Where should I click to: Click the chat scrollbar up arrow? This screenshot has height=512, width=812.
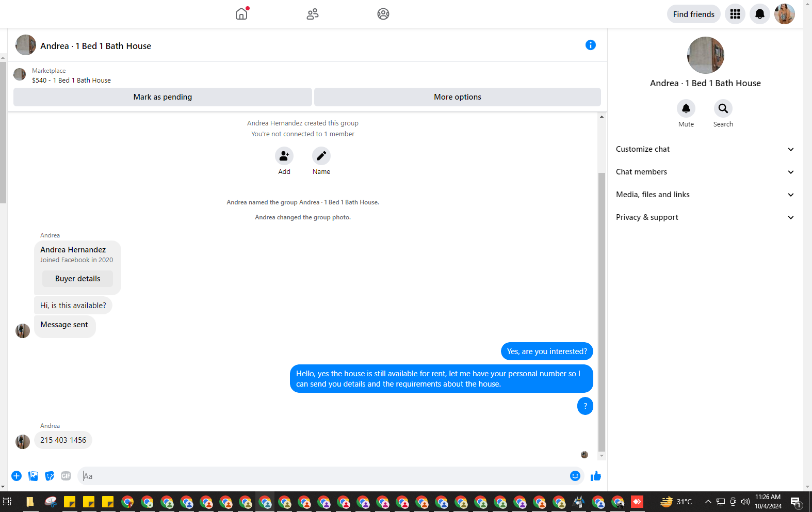[x=602, y=117]
